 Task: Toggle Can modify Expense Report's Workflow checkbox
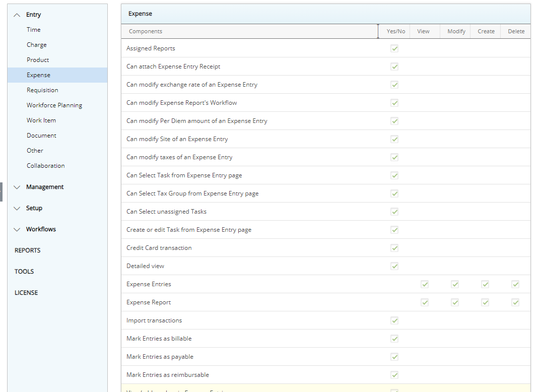[x=394, y=103]
